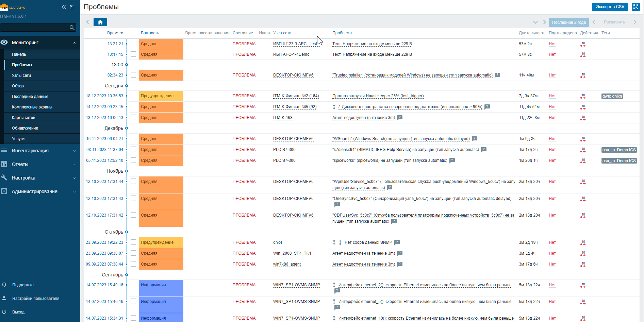Click help icon beside s7oiehsx64 problem
Image resolution: width=644 pixels, height=322 pixels.
click(x=484, y=150)
